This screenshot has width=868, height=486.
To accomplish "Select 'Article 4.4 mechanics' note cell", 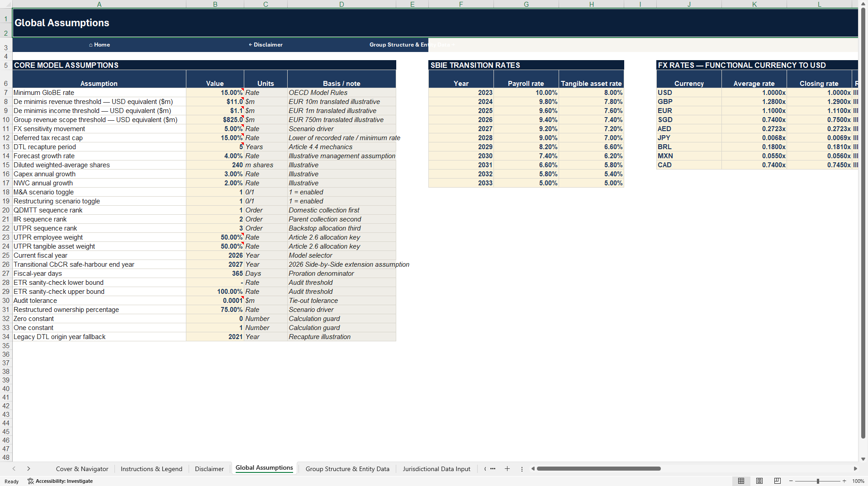I will [342, 147].
